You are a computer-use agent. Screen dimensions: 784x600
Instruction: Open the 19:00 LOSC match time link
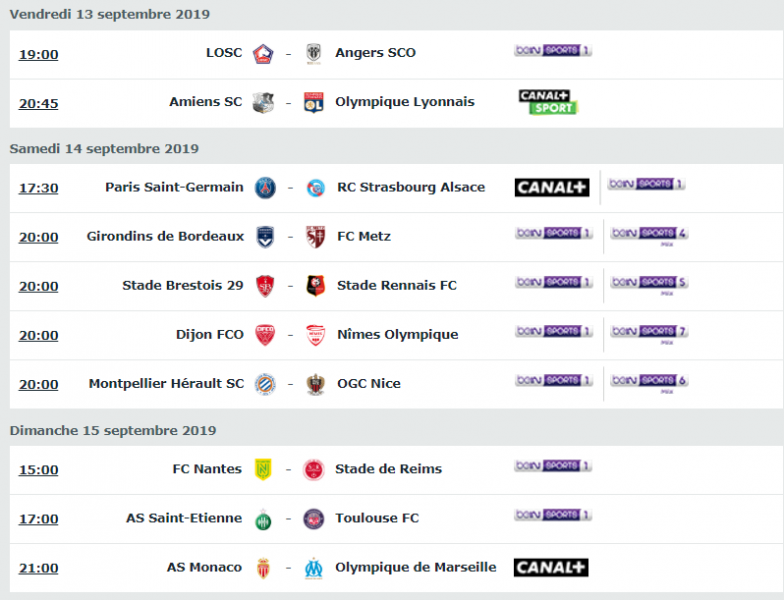[x=38, y=54]
